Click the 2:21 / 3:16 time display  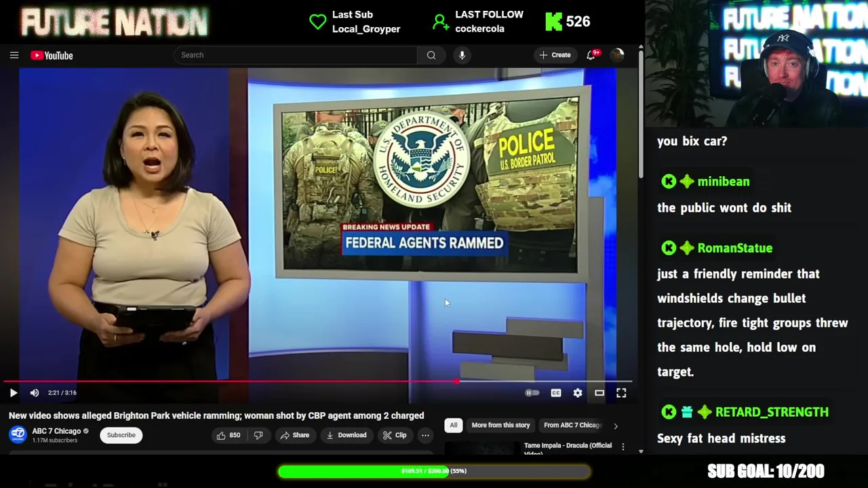coord(62,392)
